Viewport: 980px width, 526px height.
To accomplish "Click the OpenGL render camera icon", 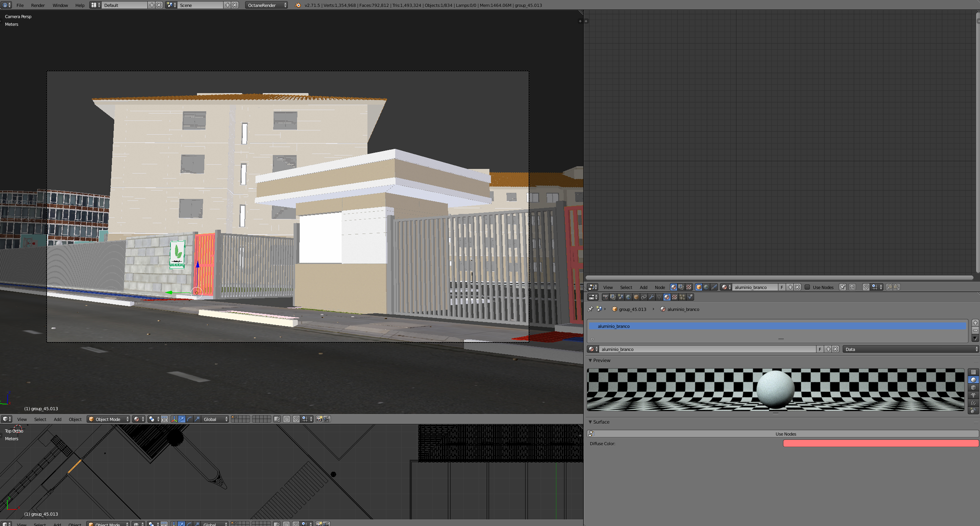I will click(x=319, y=419).
